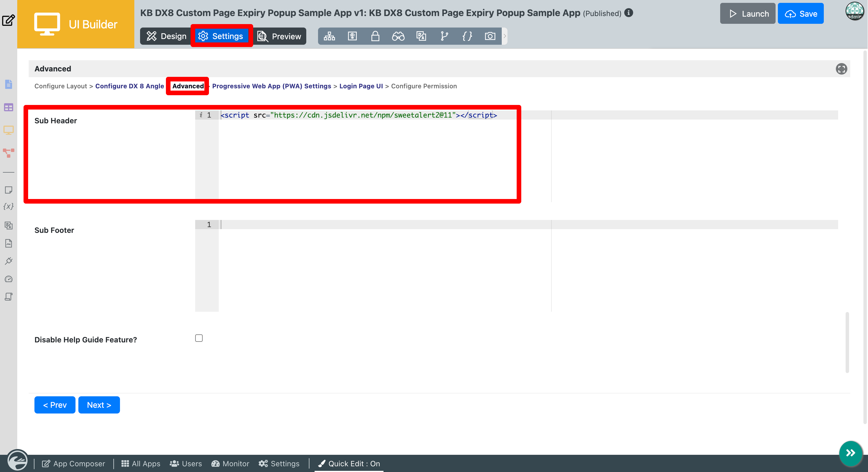
Task: Open the image file resources sidebar icon
Action: click(x=8, y=243)
